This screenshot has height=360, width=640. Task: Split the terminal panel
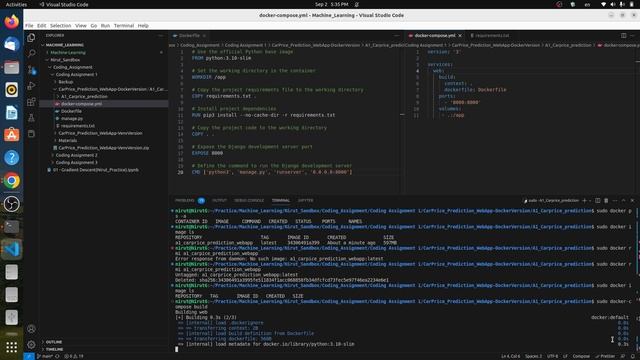pyautogui.click(x=598, y=200)
